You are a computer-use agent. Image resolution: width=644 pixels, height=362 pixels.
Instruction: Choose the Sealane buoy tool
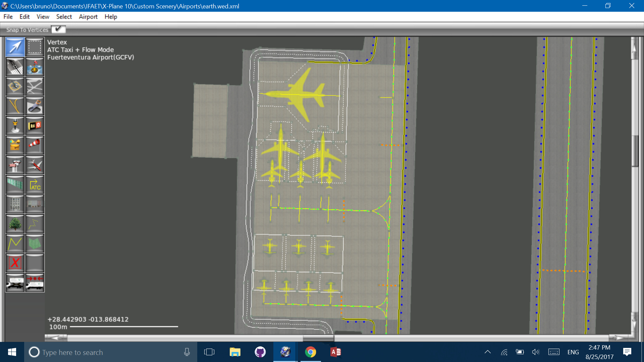tap(35, 67)
